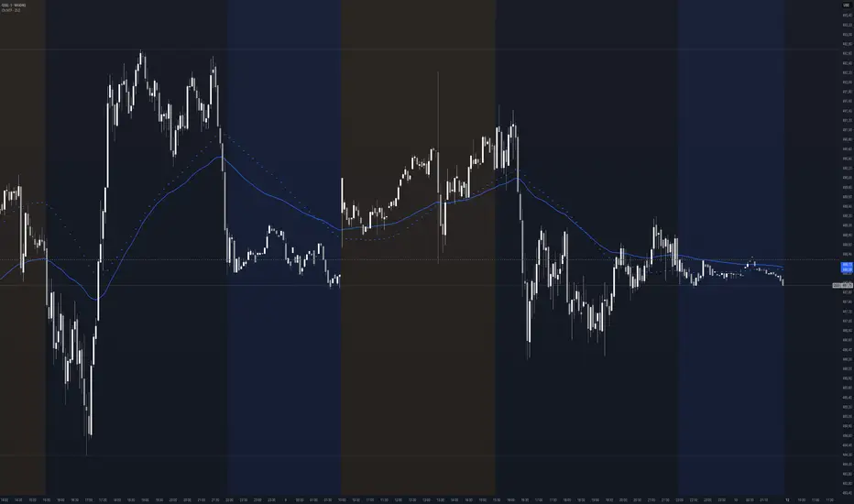Select the dotted horizontal price line
854x504 pixels.
click(x=414, y=259)
